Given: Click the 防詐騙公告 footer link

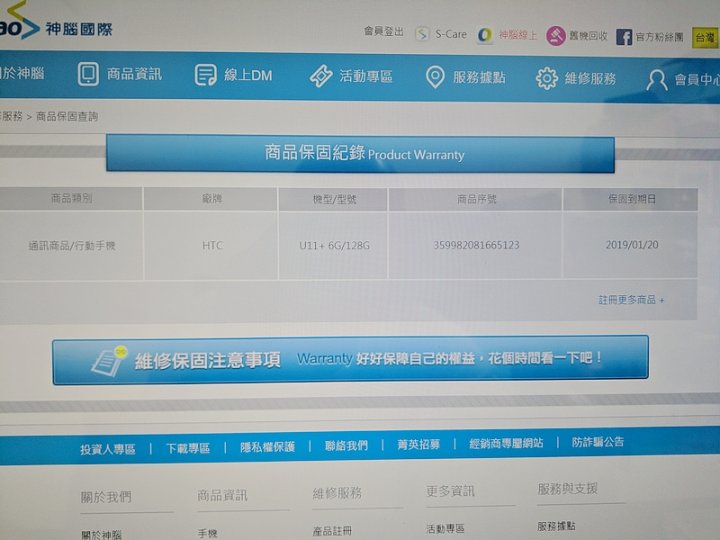Looking at the screenshot, I should tap(598, 442).
